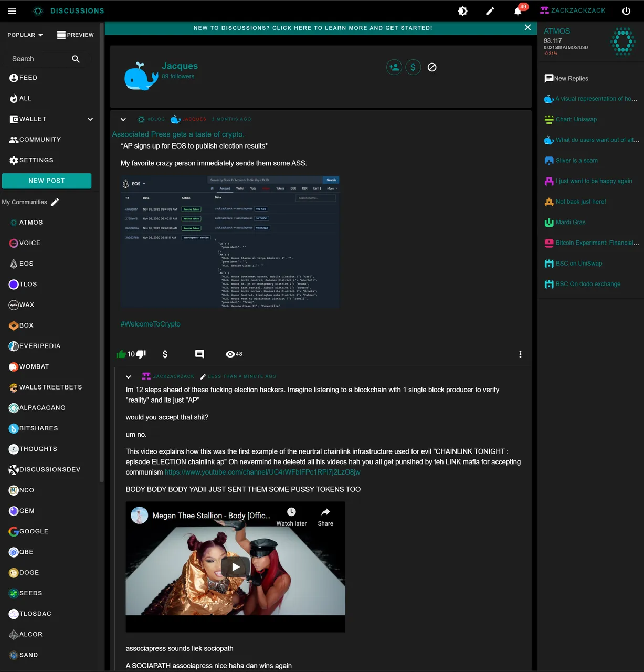The width and height of the screenshot is (644, 672).
Task: Click the power logout icon
Action: (626, 11)
